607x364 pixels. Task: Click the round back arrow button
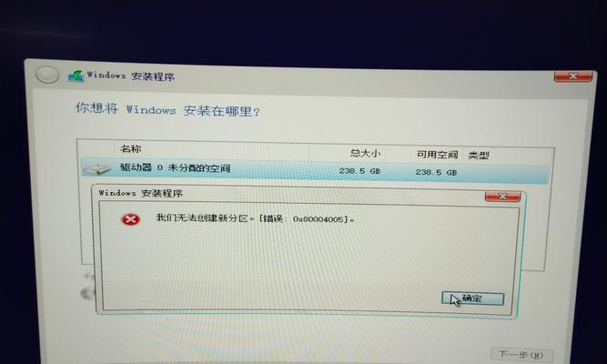point(46,75)
